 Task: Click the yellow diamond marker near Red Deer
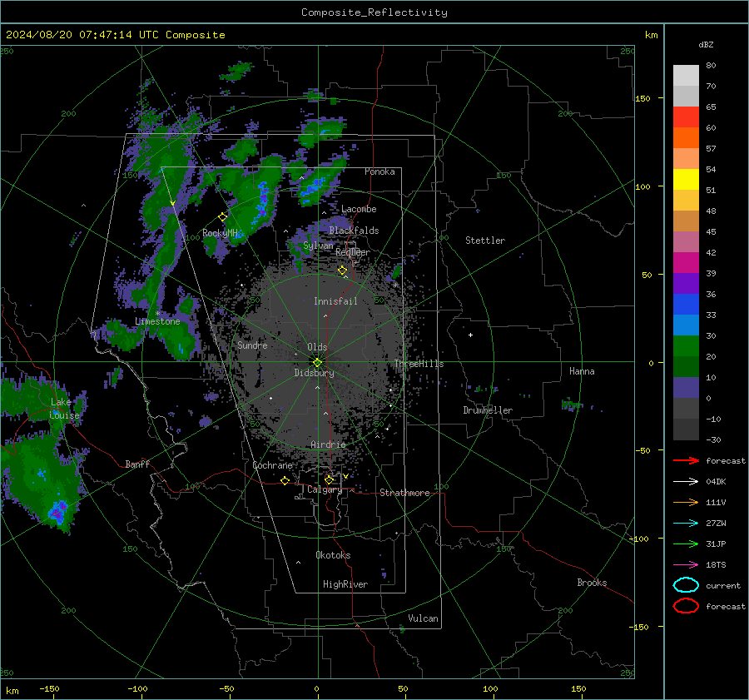[343, 271]
